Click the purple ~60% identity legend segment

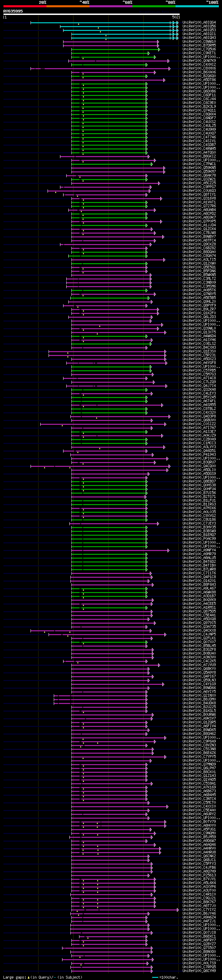pos(111,6)
